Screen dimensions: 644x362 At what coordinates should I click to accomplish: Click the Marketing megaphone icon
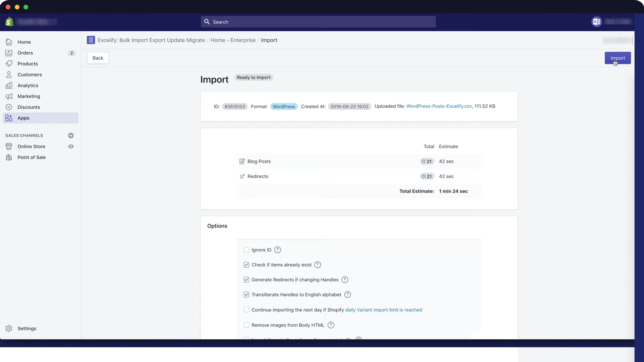point(9,96)
